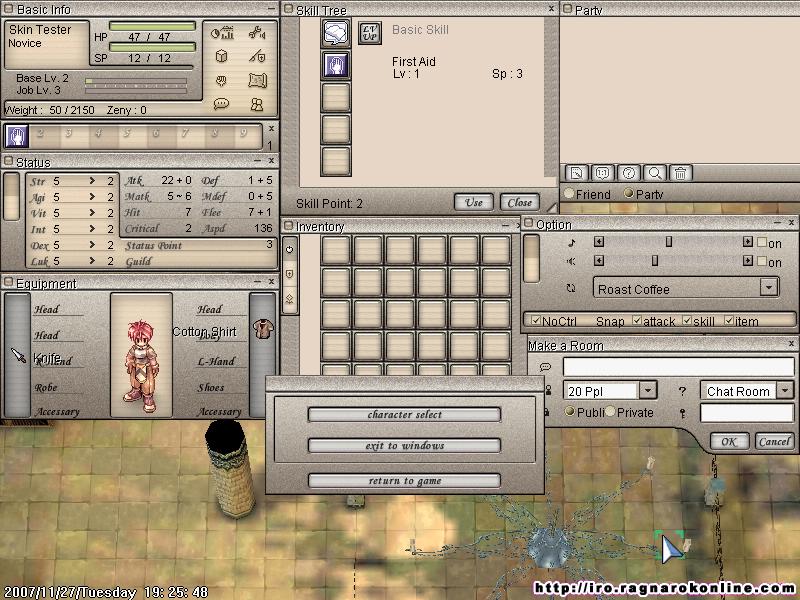Click the Cotton Shirt icon in Equipment window
The width and height of the screenshot is (800, 600).
coord(263,328)
